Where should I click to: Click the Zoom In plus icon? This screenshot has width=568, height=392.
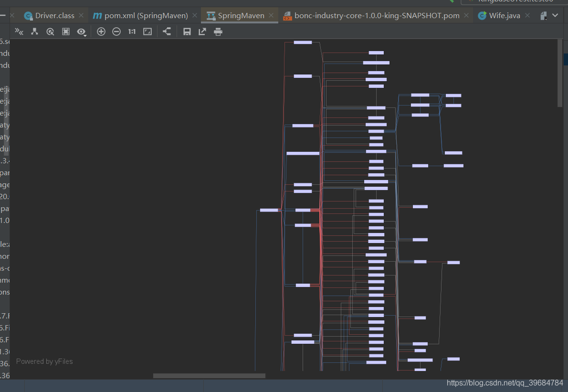[101, 32]
